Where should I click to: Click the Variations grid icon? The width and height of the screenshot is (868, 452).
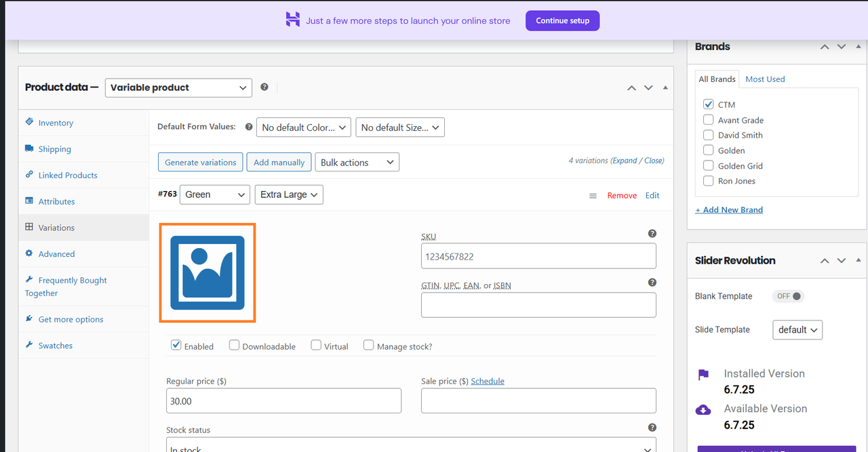tap(29, 227)
